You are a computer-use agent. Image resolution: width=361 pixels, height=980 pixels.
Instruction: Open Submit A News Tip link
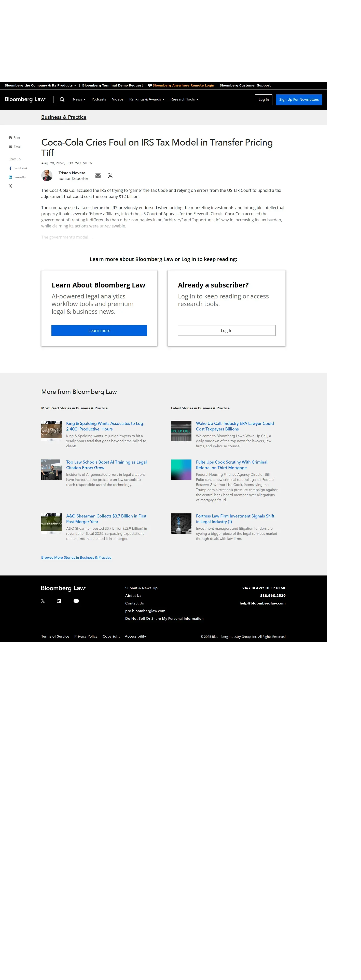(x=141, y=588)
